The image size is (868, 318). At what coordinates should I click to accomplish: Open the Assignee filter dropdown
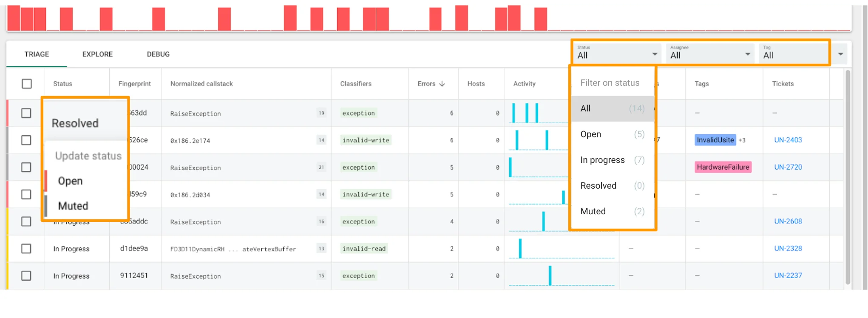[710, 53]
